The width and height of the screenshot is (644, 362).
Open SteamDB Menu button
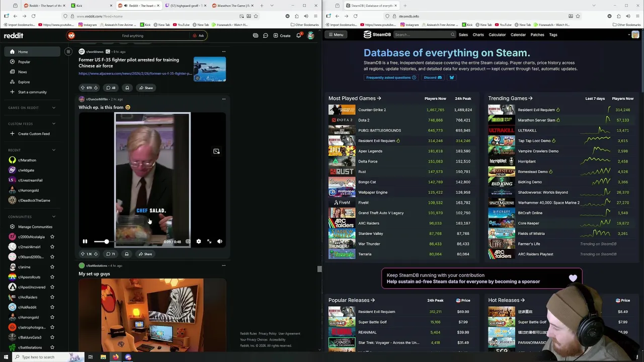[336, 35]
